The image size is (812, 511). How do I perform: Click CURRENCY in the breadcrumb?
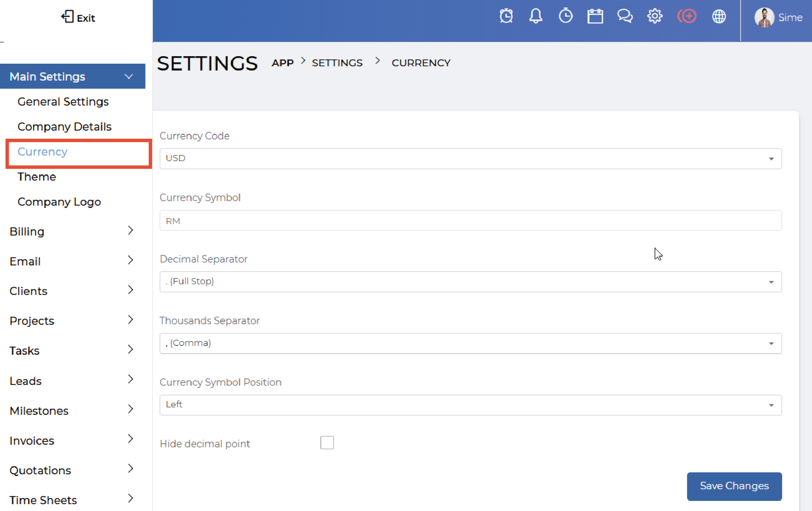(x=421, y=63)
